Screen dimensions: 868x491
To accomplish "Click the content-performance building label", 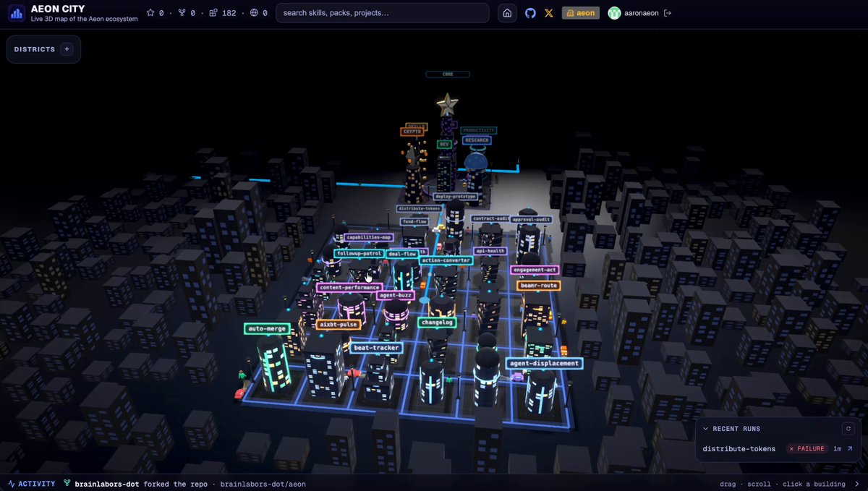I will [349, 287].
